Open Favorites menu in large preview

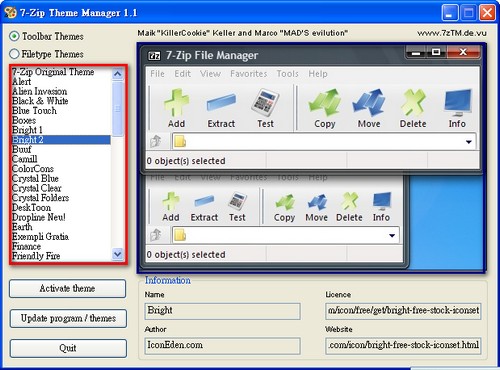[x=249, y=74]
